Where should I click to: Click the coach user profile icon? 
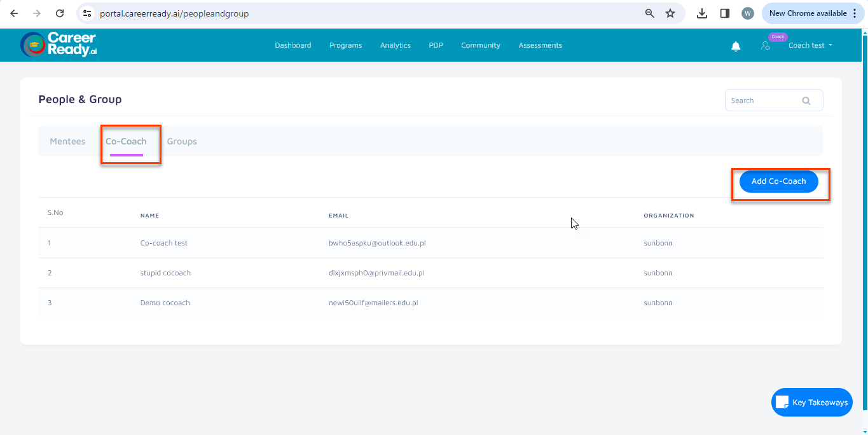tap(766, 46)
